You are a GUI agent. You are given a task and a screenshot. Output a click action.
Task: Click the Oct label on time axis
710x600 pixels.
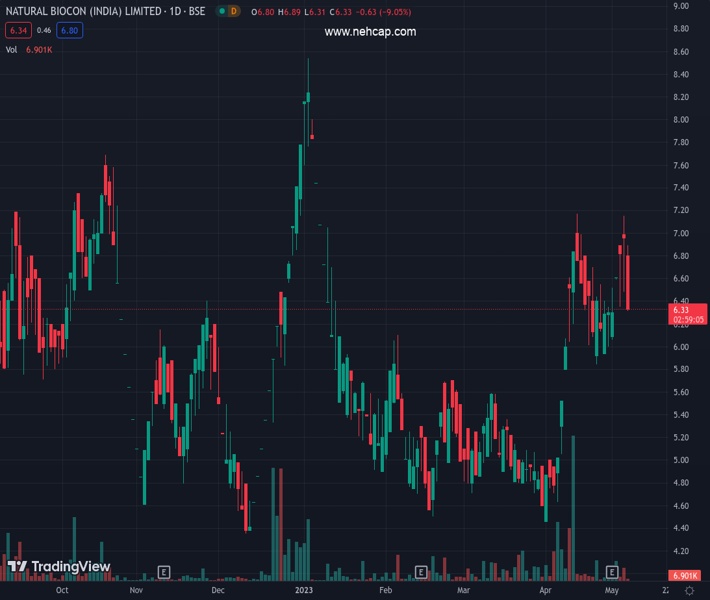click(62, 591)
